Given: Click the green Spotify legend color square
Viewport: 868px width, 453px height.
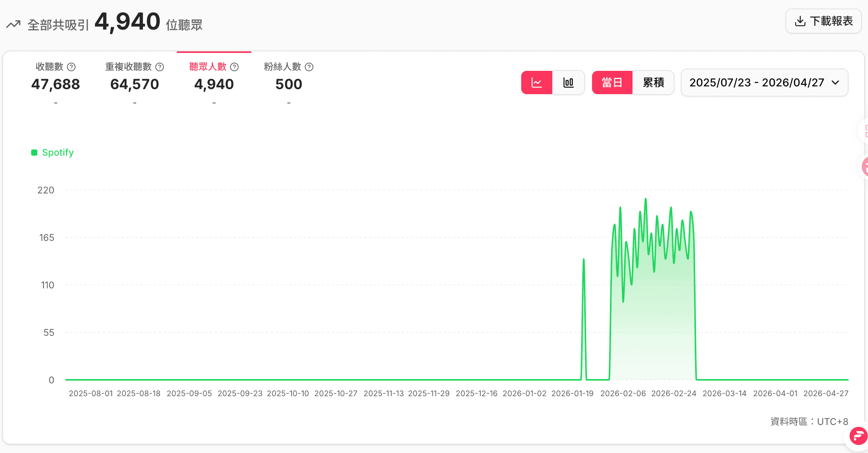Looking at the screenshot, I should 34,153.
